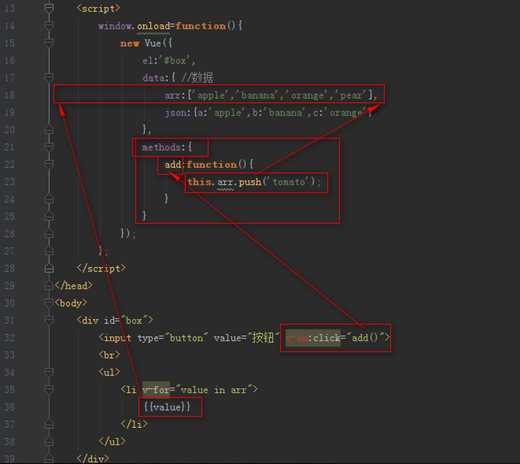The height and width of the screenshot is (464, 520).
Task: Collapse the add function fold on line 22
Action: tap(49, 164)
